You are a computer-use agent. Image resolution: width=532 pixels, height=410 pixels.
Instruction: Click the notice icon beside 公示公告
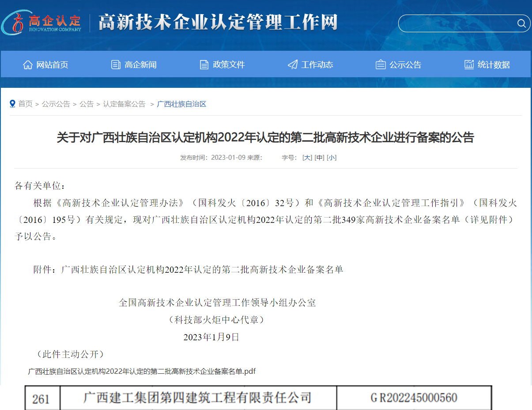pyautogui.click(x=381, y=65)
